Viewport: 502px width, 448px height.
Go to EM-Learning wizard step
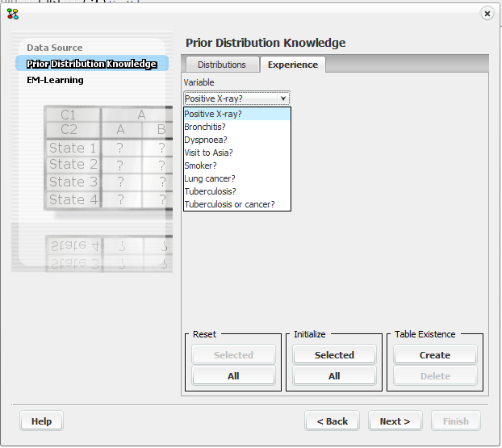(x=55, y=80)
